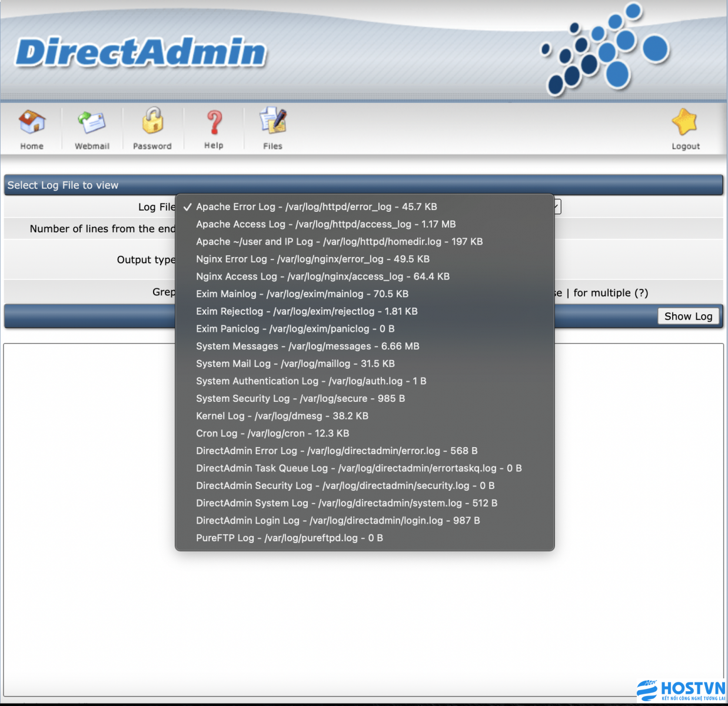The width and height of the screenshot is (728, 706).
Task: Click the Select Log File to view header
Action: tap(62, 185)
